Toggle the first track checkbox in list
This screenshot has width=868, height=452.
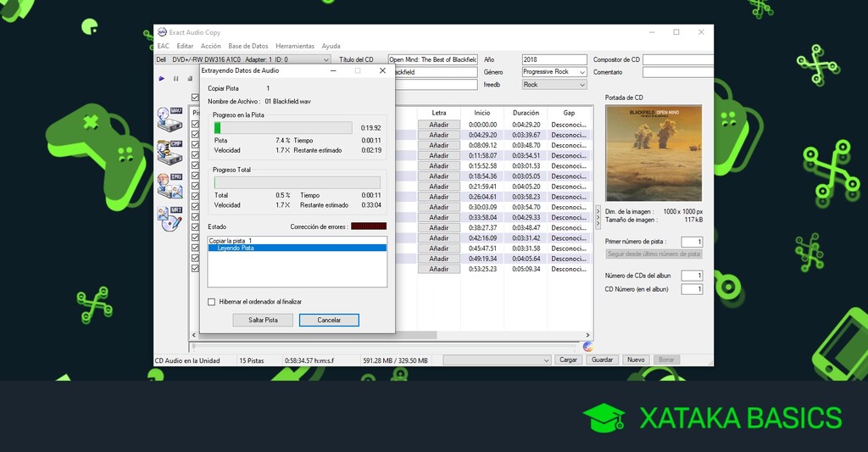(196, 125)
